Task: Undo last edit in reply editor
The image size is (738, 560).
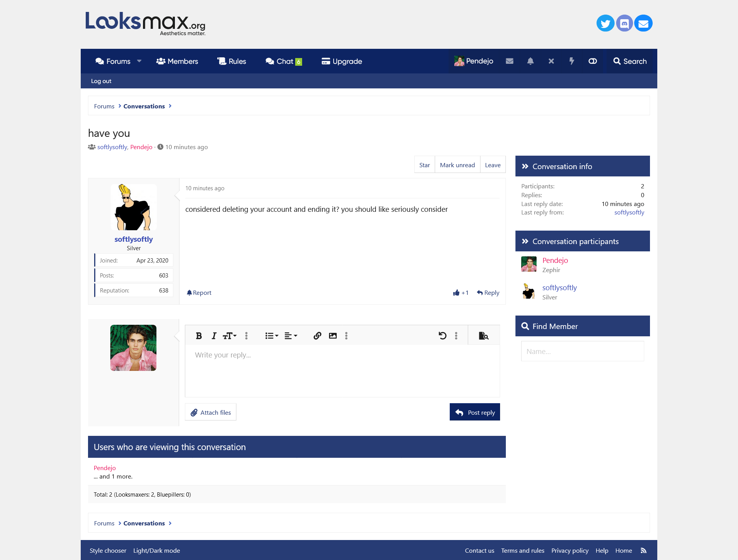Action: point(442,336)
